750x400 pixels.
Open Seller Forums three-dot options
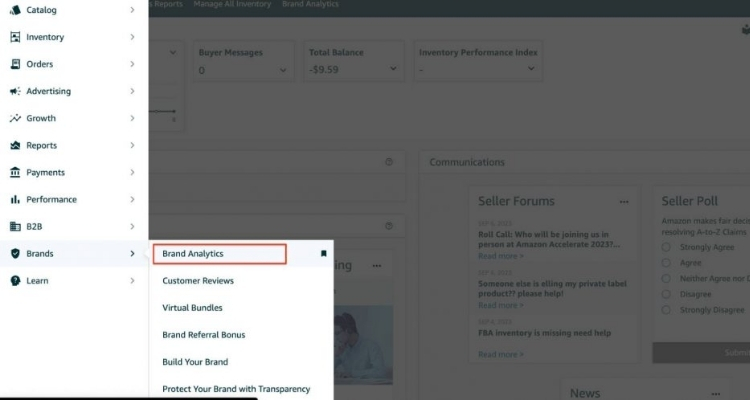point(624,202)
